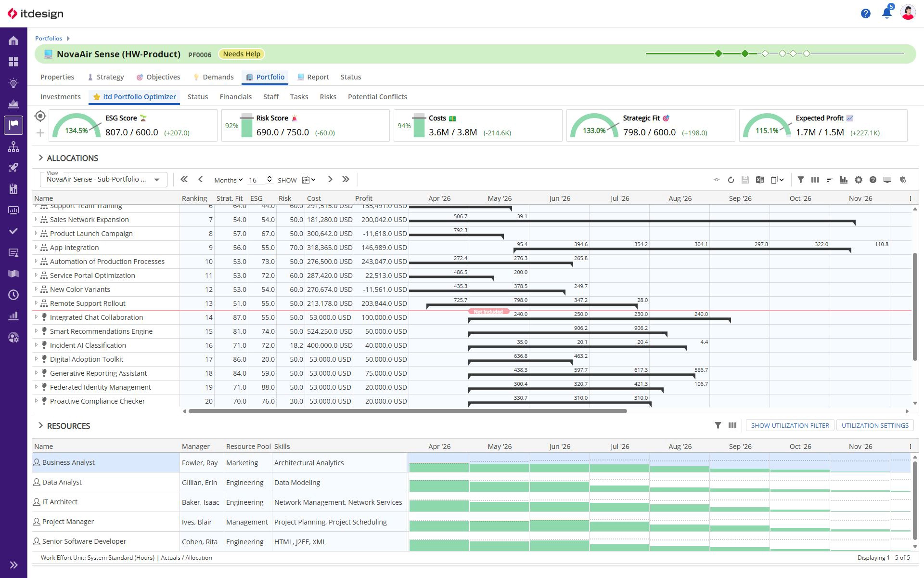Click the allocations vertical scrollbar
924x578 pixels.
click(x=915, y=306)
